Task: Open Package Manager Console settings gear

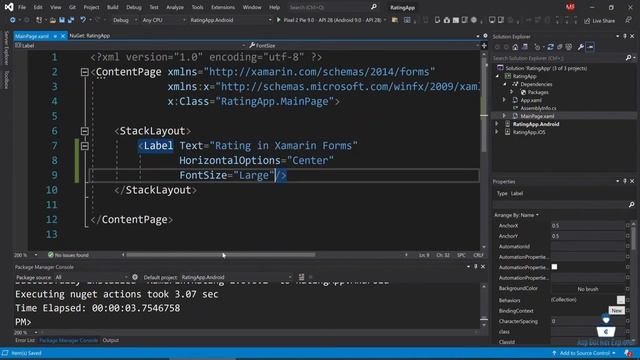Action: (x=135, y=277)
